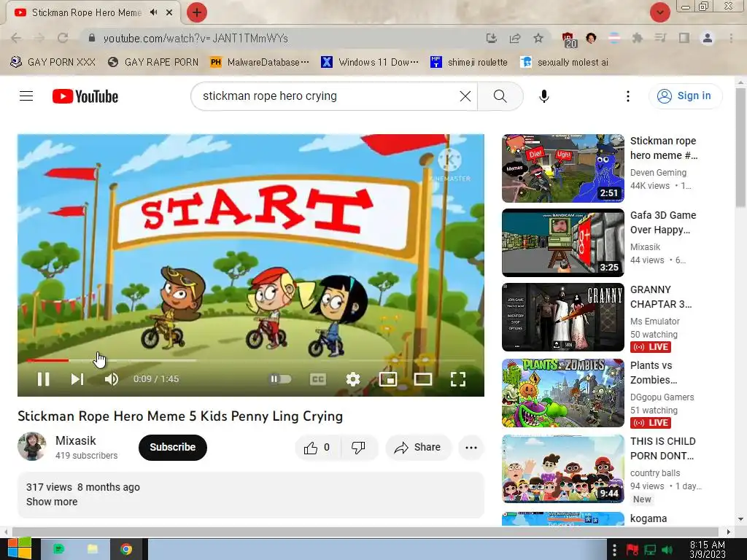
Task: Open the video settings gear menu
Action: pos(353,379)
